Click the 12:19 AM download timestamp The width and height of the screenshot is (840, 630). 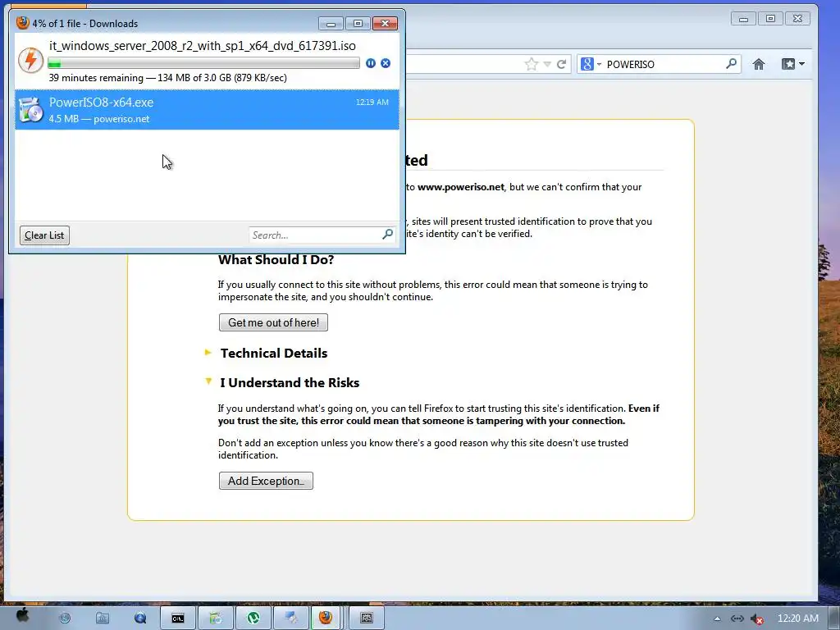point(372,102)
